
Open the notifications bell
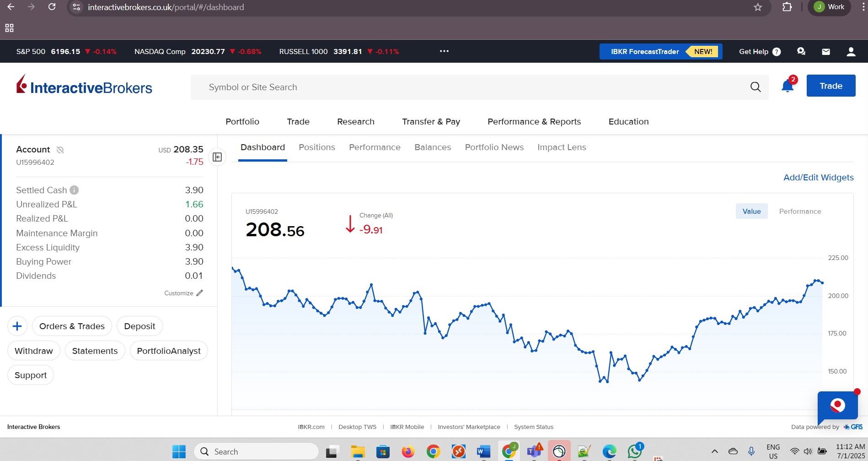tap(788, 86)
